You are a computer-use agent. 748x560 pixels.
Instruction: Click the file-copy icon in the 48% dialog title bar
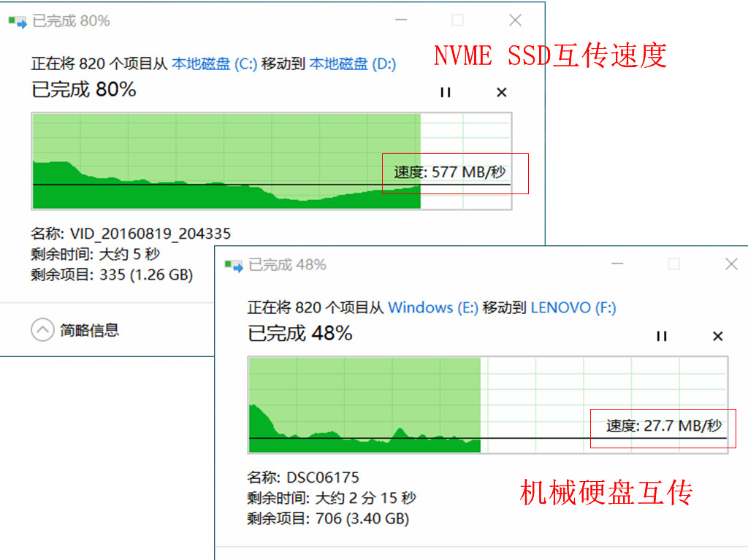click(x=235, y=264)
